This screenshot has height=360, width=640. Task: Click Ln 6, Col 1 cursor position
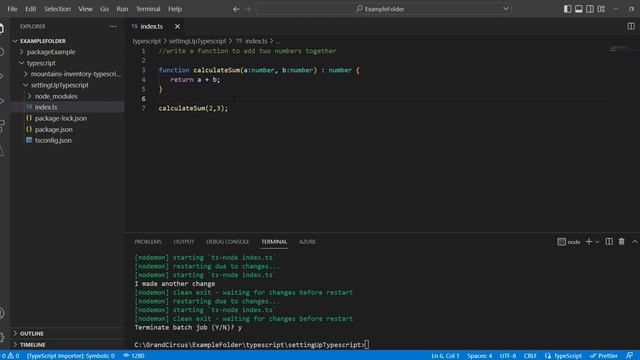445,356
